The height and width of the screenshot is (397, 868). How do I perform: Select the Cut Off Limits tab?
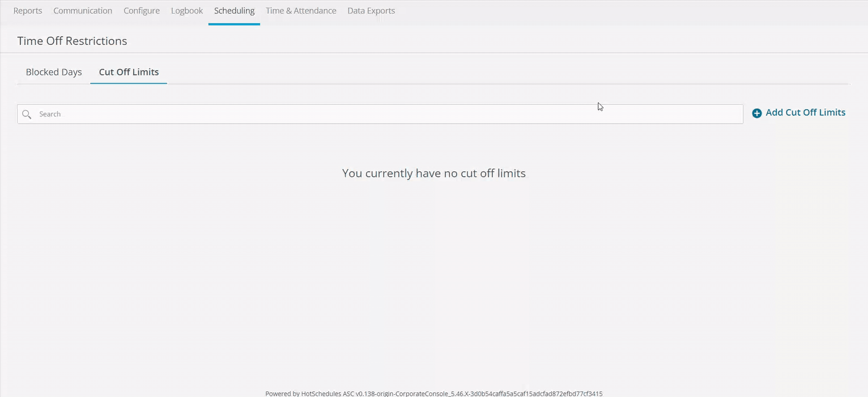point(129,72)
